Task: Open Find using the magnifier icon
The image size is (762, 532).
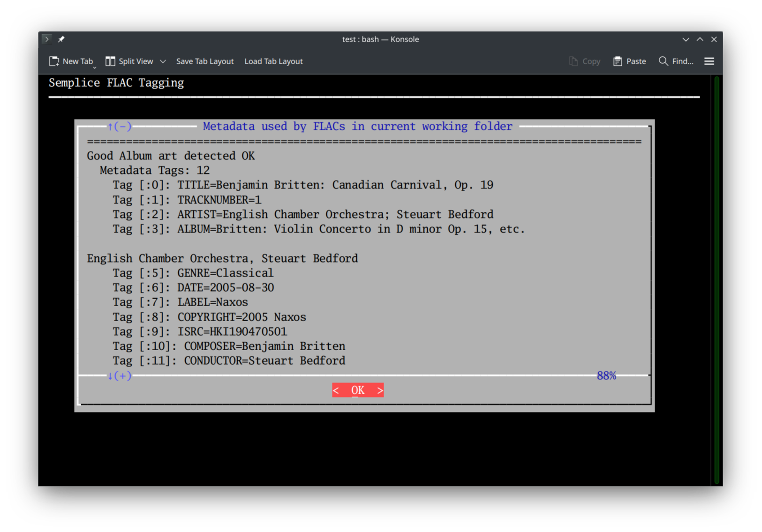Action: pos(663,61)
